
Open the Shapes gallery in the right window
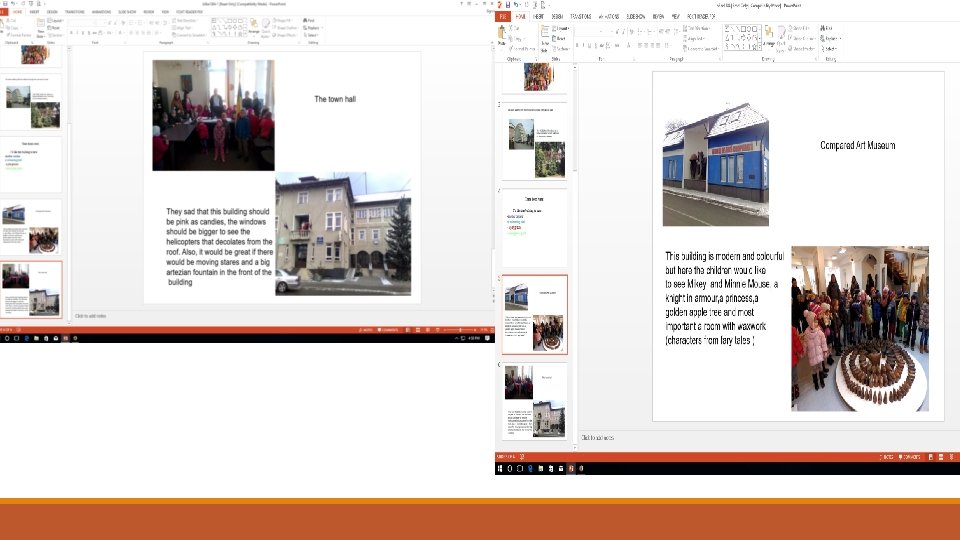743,37
